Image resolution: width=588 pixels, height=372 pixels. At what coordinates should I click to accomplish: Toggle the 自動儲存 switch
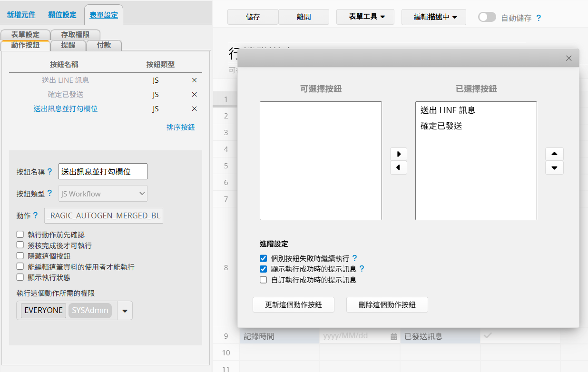[x=487, y=17]
